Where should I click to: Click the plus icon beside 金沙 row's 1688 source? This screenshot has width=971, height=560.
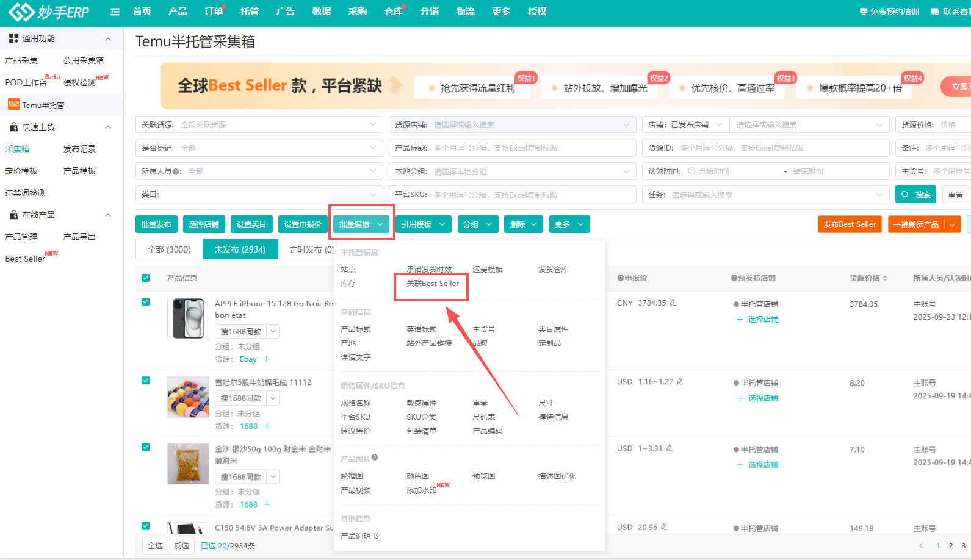[267, 504]
